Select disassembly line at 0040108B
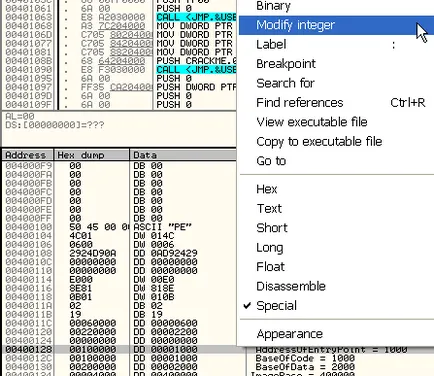The width and height of the screenshot is (434, 376). pyautogui.click(x=119, y=61)
